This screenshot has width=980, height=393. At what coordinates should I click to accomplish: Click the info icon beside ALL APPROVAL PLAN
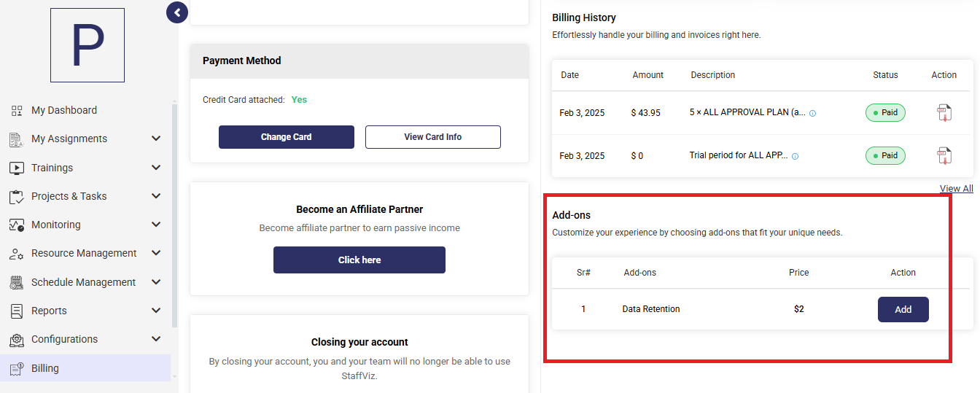click(x=813, y=114)
